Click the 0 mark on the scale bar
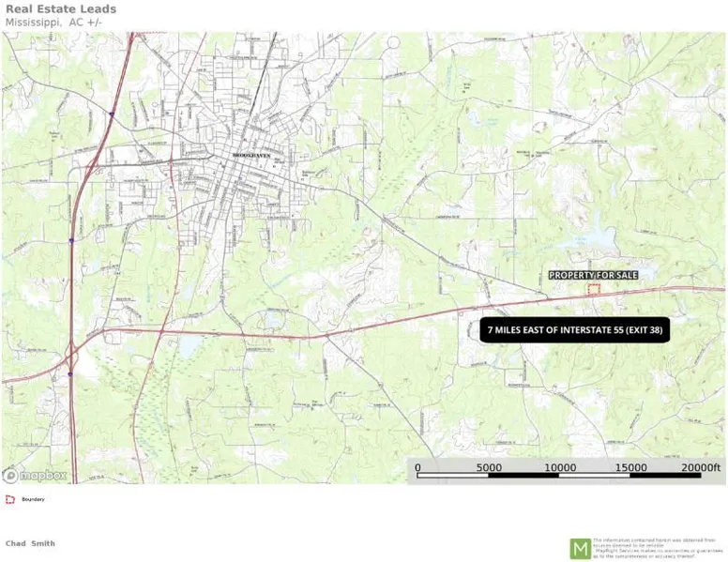728x562 pixels. (417, 467)
